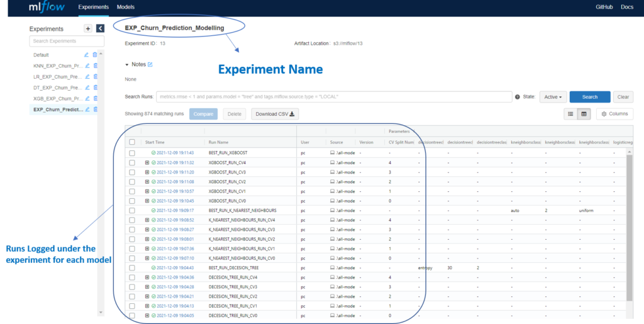Download runs as CSV

275,114
